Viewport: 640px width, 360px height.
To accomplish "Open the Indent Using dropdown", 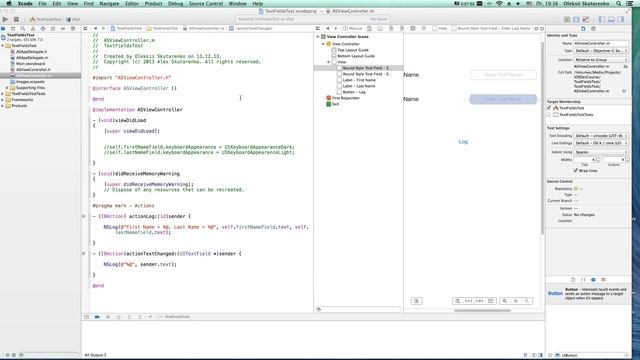I will point(601,152).
